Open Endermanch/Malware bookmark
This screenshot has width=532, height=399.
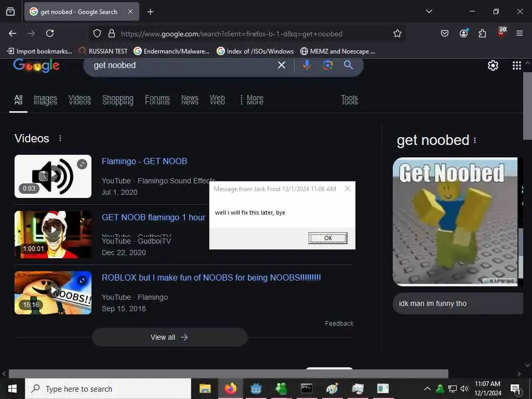tap(171, 51)
